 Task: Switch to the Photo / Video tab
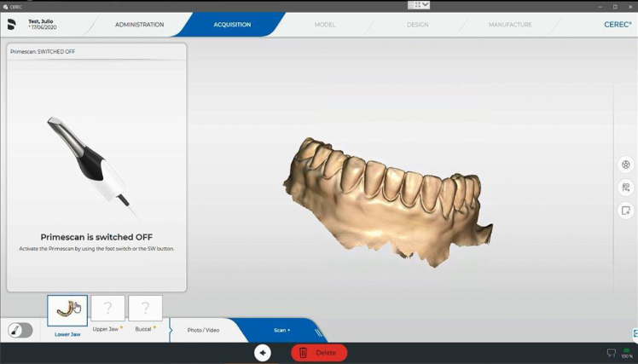[x=203, y=330]
